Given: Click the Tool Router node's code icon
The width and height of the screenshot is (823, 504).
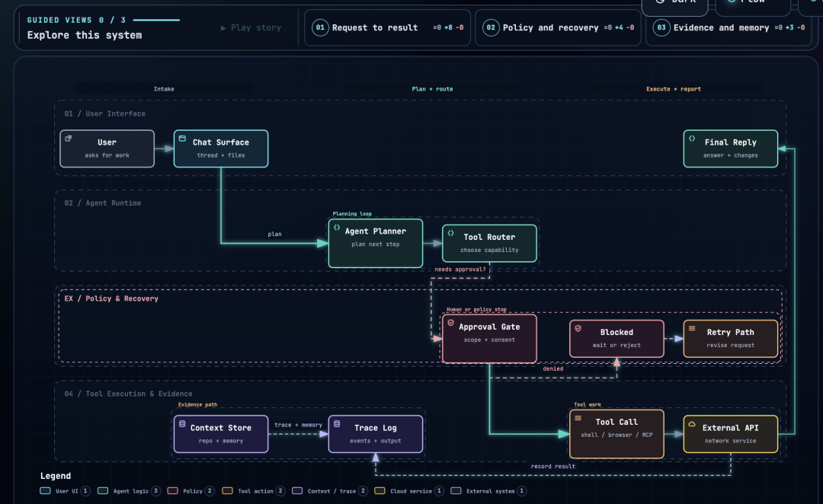Looking at the screenshot, I should [x=451, y=233].
